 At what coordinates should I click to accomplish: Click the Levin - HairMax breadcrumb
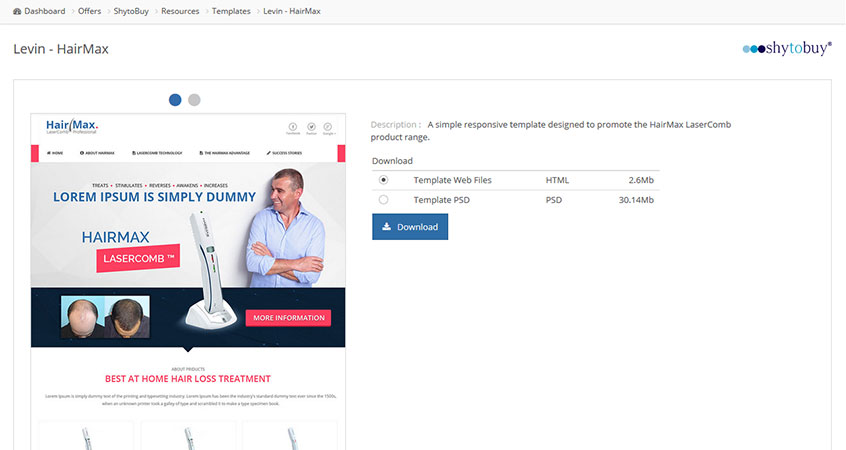(x=292, y=11)
